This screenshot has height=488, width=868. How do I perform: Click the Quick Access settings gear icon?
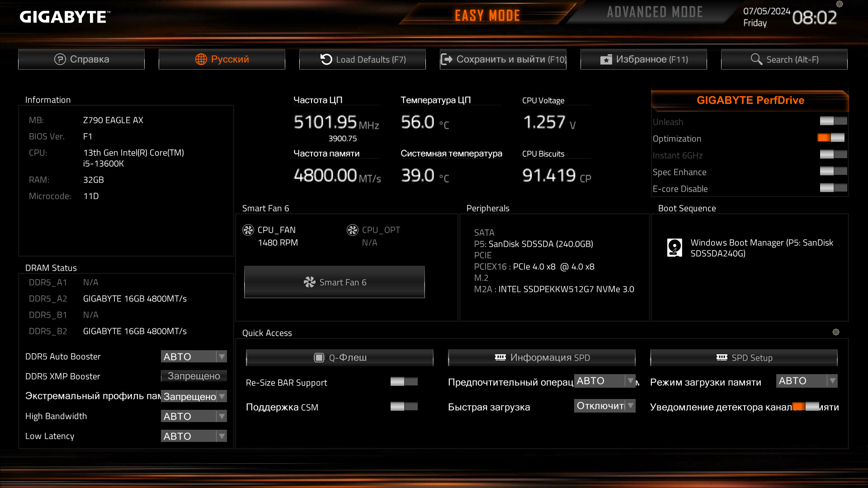point(836,332)
